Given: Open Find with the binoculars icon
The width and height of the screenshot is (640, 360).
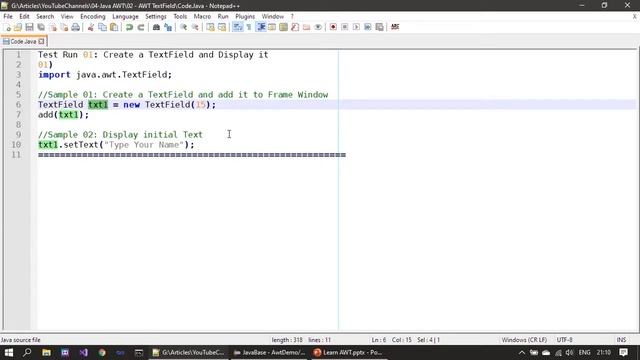Looking at the screenshot, I should [x=156, y=27].
